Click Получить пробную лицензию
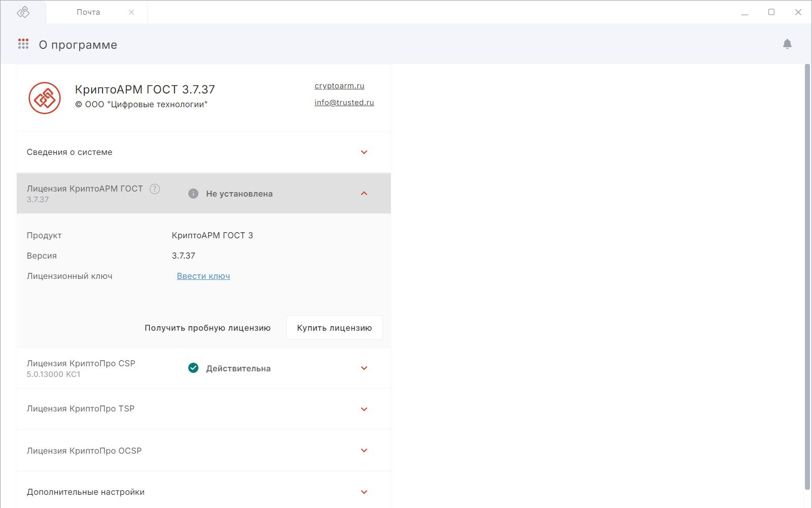 (x=208, y=328)
